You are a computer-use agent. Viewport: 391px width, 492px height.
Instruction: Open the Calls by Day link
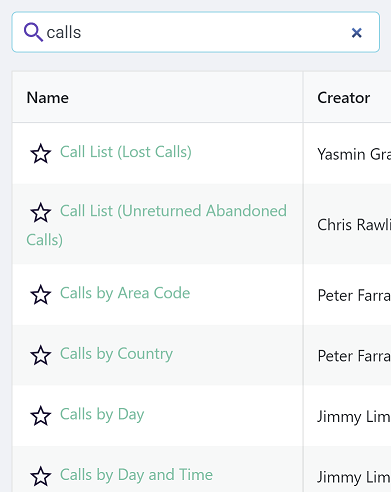102,415
